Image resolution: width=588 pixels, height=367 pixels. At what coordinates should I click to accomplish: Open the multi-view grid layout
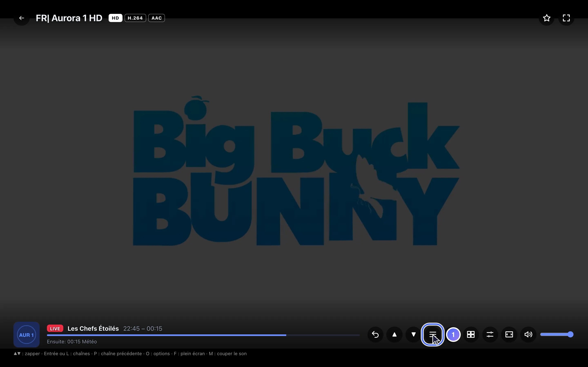click(471, 334)
